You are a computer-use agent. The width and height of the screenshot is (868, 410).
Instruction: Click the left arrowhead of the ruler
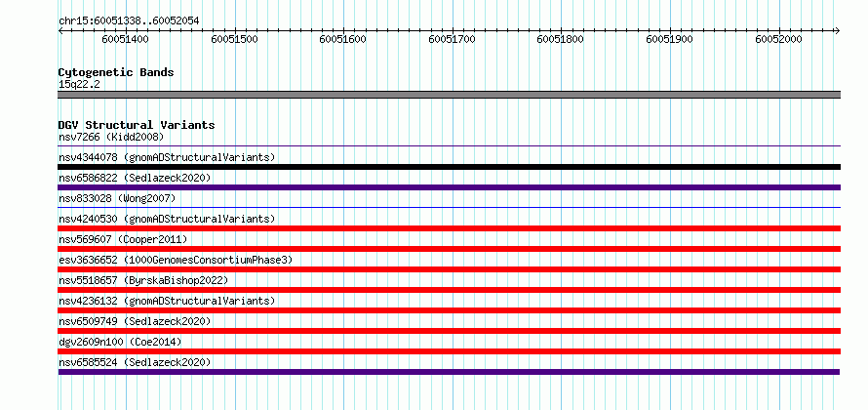pyautogui.click(x=60, y=30)
